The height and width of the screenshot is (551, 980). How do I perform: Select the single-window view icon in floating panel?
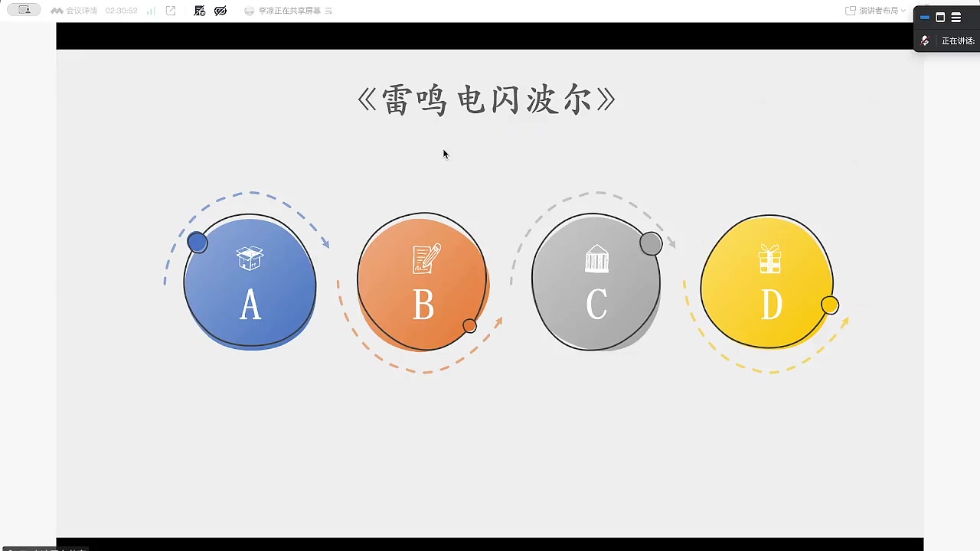940,18
